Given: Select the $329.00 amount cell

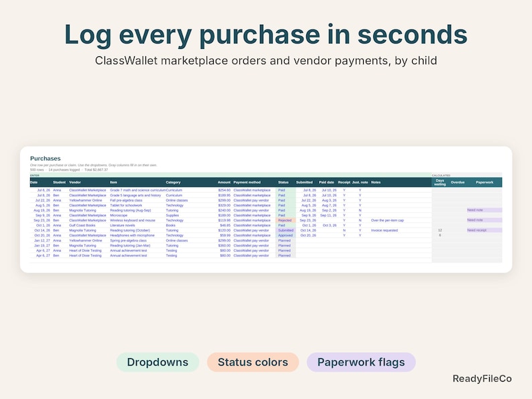Looking at the screenshot, I should point(224,206).
